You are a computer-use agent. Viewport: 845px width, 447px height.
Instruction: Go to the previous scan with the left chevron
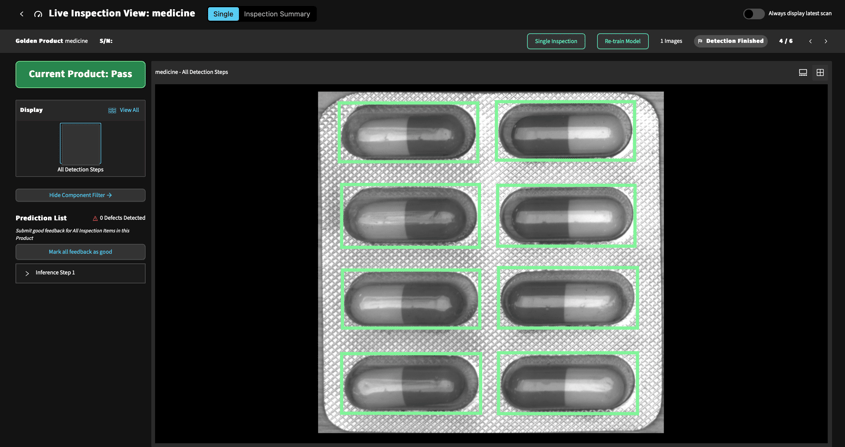pyautogui.click(x=810, y=41)
